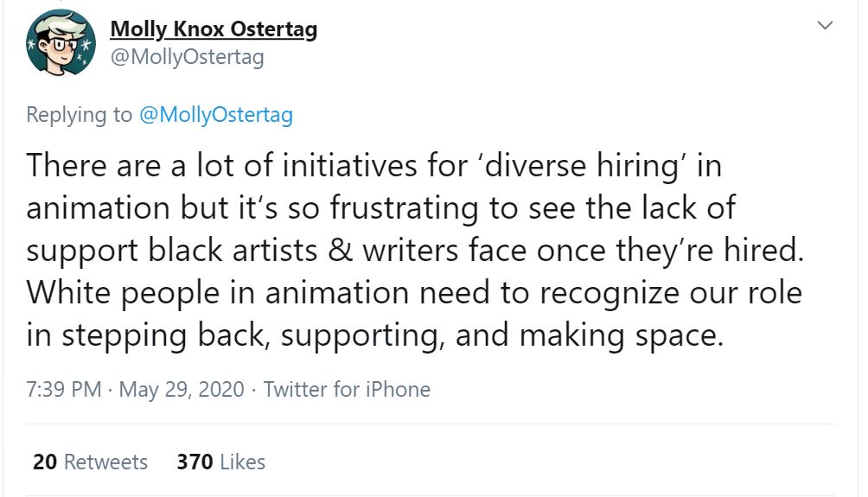Click the 7:39 PM timestamp
This screenshot has height=497, width=868.
pyautogui.click(x=64, y=389)
